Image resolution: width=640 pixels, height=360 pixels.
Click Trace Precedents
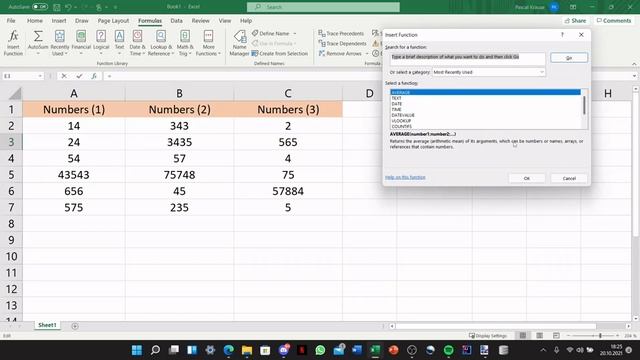tap(341, 33)
